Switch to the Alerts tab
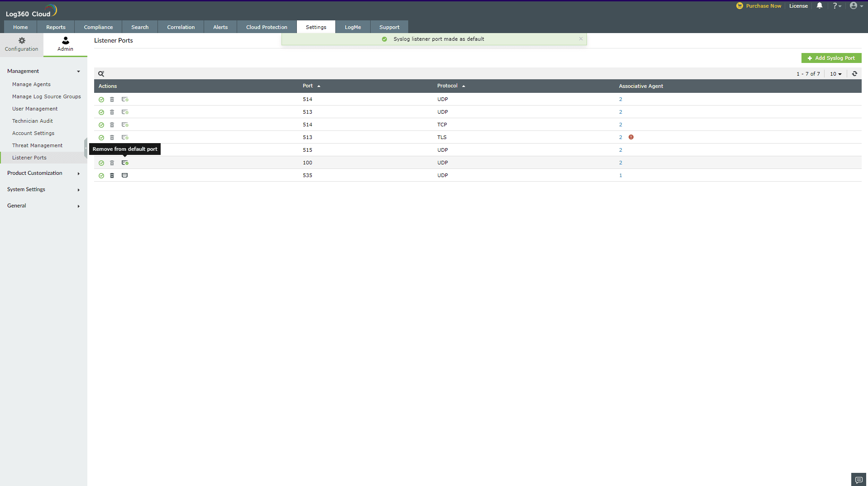868x486 pixels. click(x=220, y=27)
